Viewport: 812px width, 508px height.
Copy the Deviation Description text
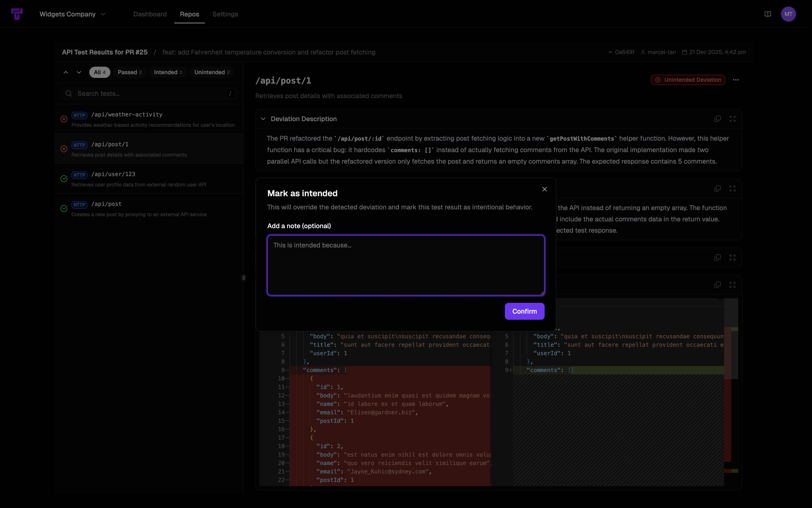(x=717, y=119)
